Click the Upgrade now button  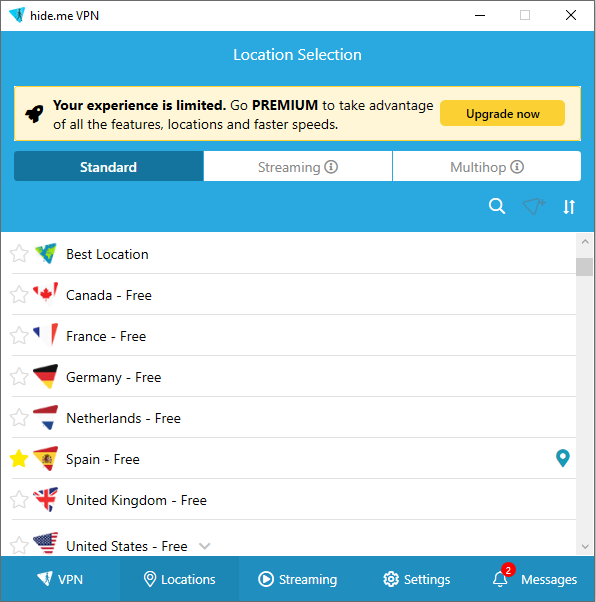tap(502, 113)
